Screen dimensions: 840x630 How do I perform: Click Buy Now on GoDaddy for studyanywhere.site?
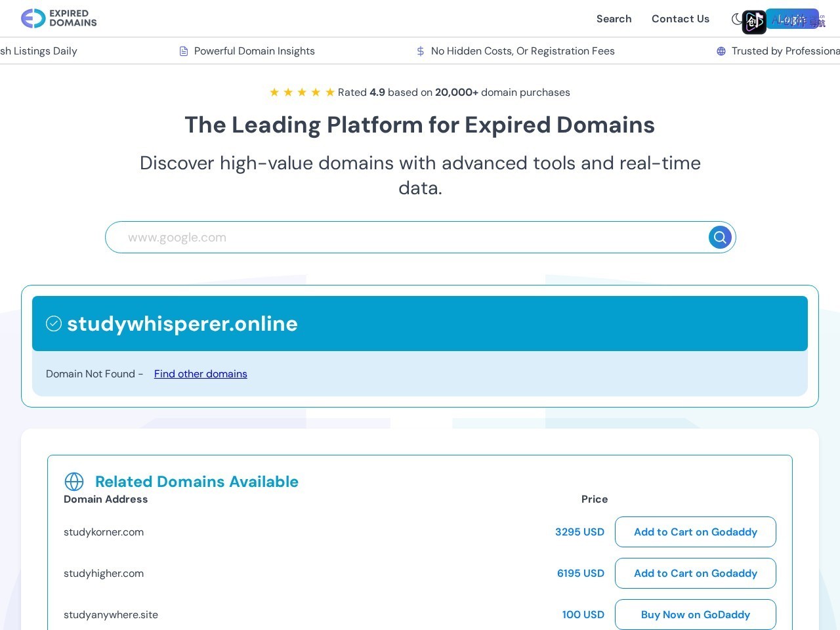[695, 615]
